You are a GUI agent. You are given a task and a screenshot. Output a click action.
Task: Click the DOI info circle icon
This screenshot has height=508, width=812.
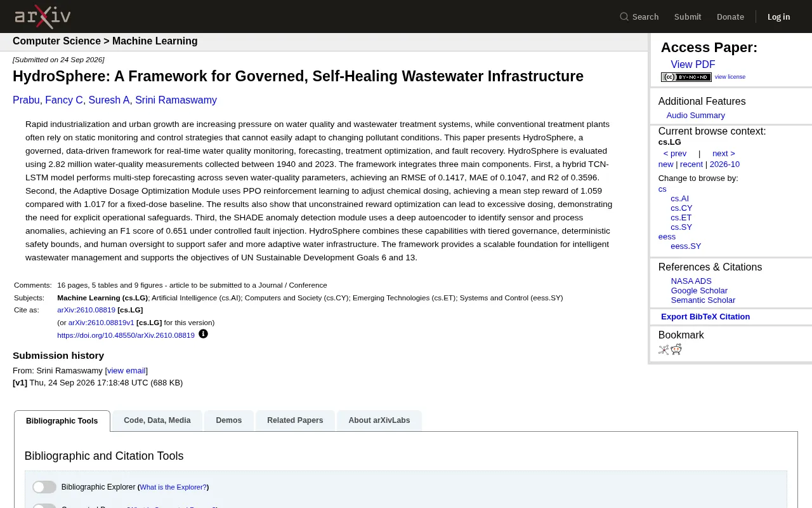tap(203, 334)
